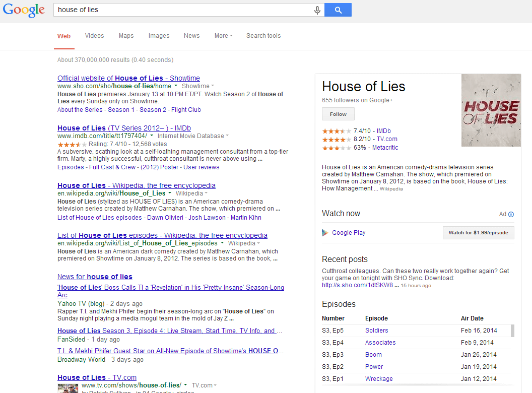
Task: Open Search tools options
Action: [263, 36]
